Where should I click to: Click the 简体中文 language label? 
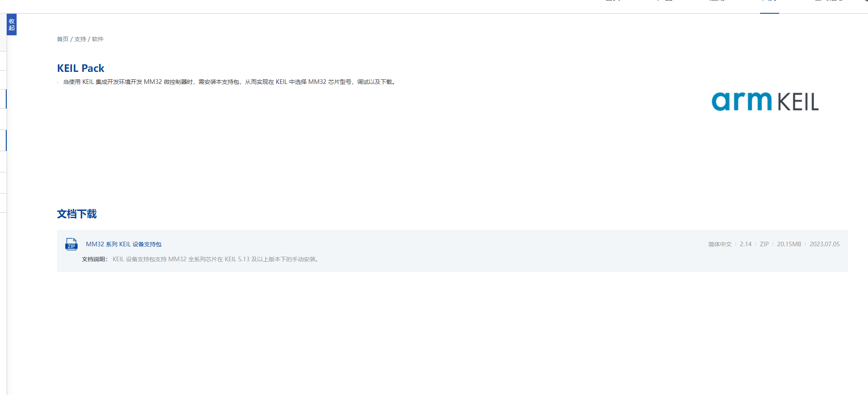point(720,244)
